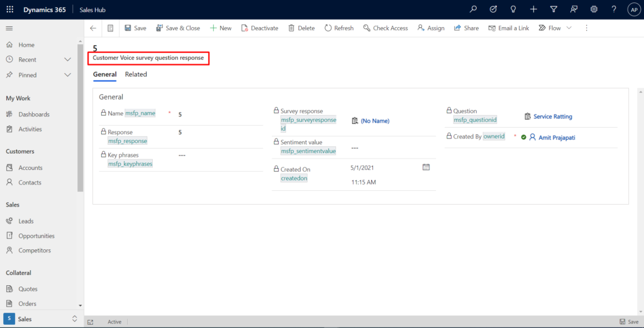The width and height of the screenshot is (644, 328).
Task: Click sidebar scroll down arrow
Action: (80, 305)
